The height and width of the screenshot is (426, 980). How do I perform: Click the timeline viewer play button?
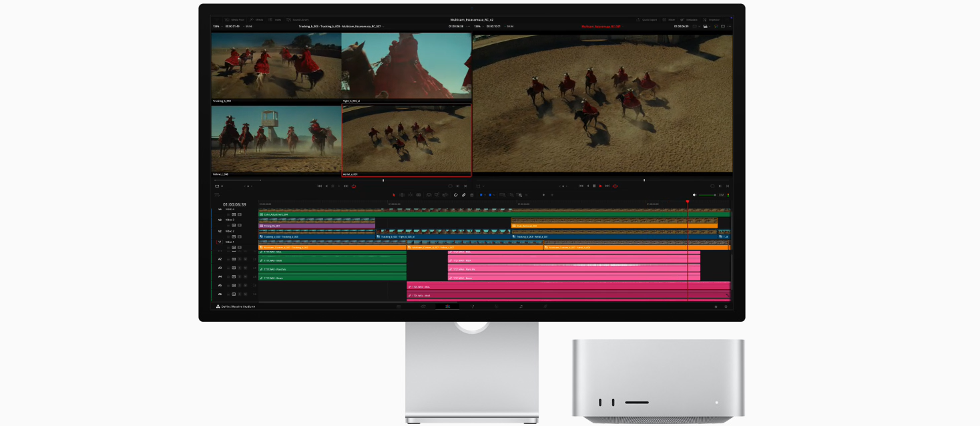click(601, 186)
